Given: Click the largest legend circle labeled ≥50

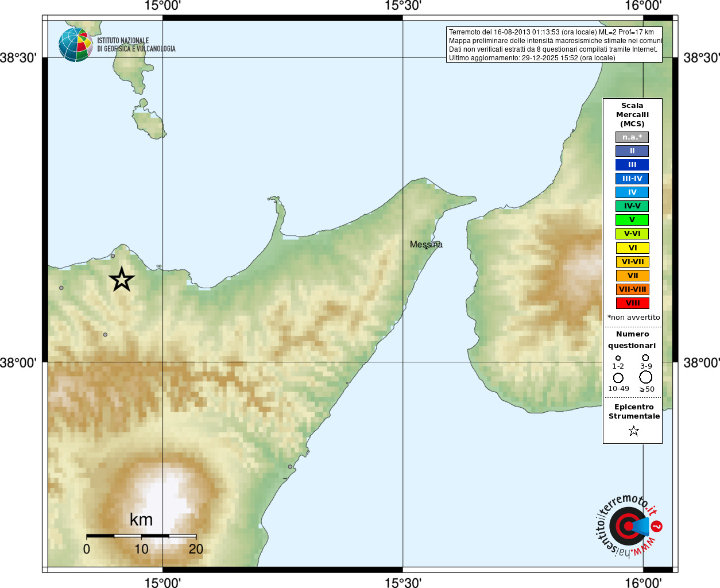Looking at the screenshot, I should click(x=646, y=377).
